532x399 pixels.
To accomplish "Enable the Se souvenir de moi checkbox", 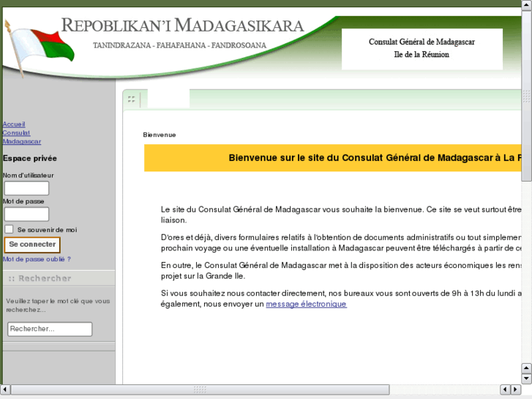I will [x=9, y=229].
